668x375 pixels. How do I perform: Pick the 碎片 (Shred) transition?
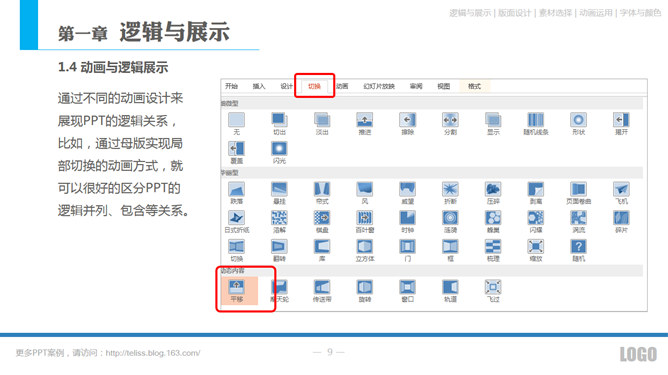(621, 222)
